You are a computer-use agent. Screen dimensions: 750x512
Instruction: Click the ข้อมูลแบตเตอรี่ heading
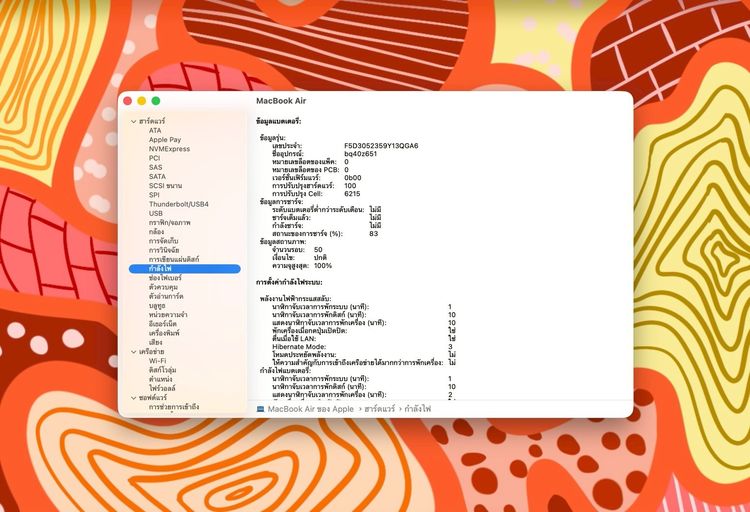[279, 122]
